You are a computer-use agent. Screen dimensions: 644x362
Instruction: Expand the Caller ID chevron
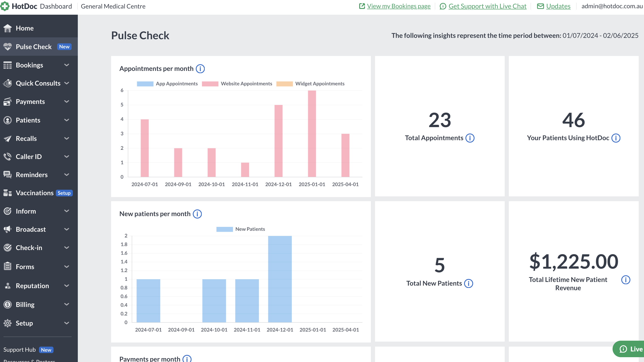coord(67,157)
